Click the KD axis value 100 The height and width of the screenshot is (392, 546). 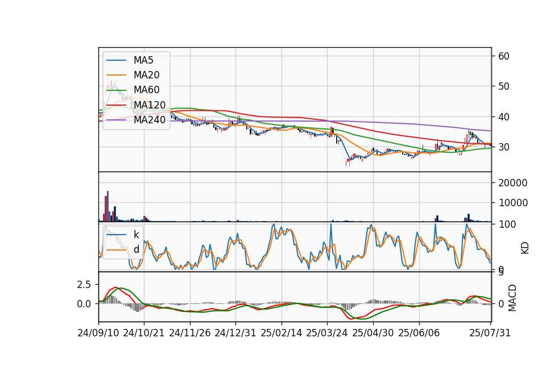click(x=507, y=224)
